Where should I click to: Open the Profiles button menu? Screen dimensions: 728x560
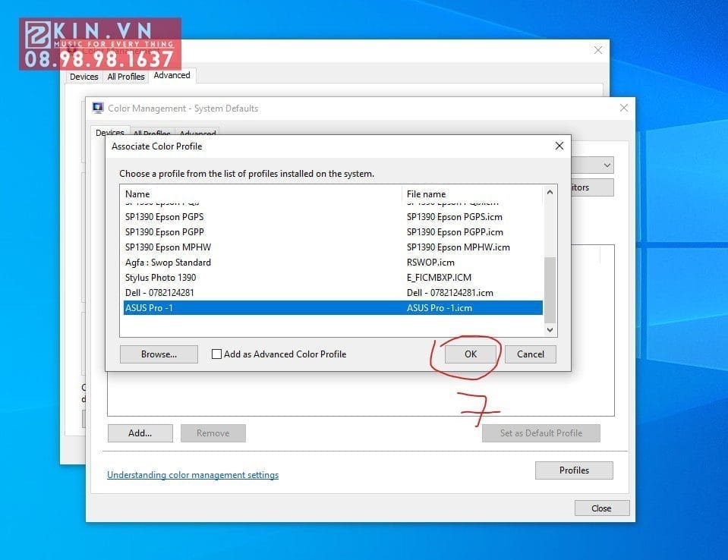pyautogui.click(x=573, y=470)
